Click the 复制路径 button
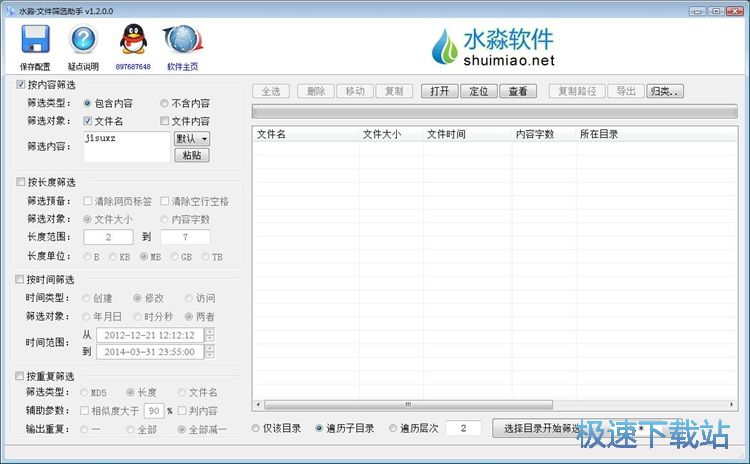This screenshot has height=464, width=750. 577,91
